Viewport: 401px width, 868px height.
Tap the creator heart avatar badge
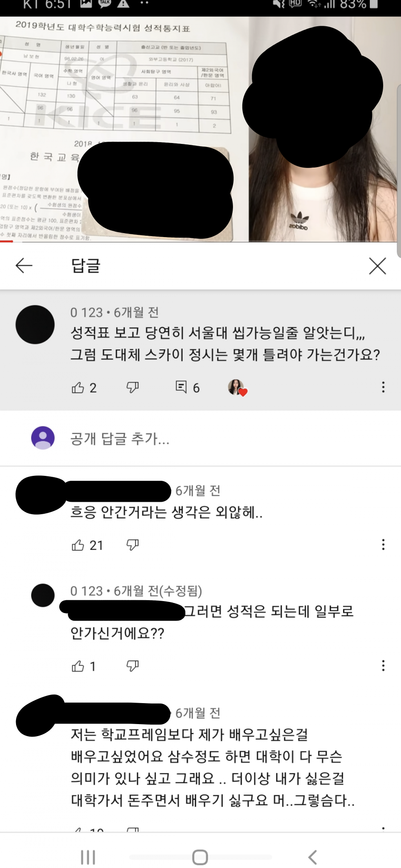point(237,388)
